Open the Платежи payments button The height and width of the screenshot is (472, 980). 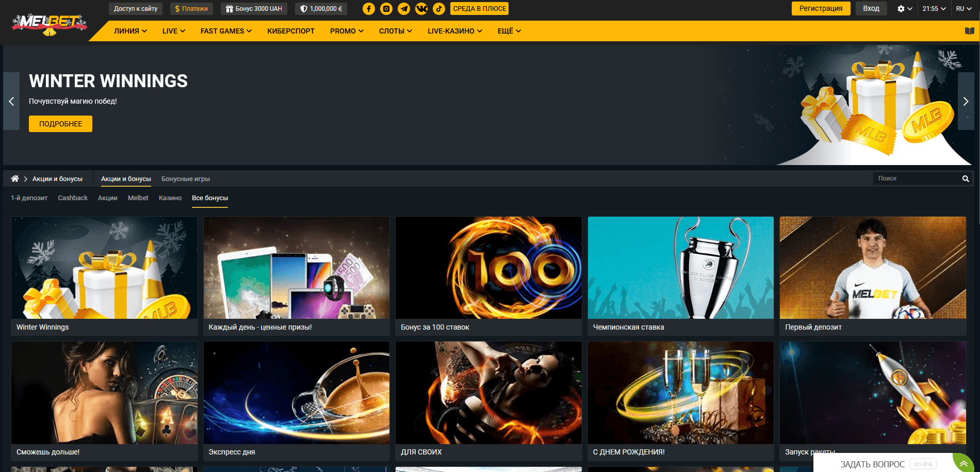191,9
